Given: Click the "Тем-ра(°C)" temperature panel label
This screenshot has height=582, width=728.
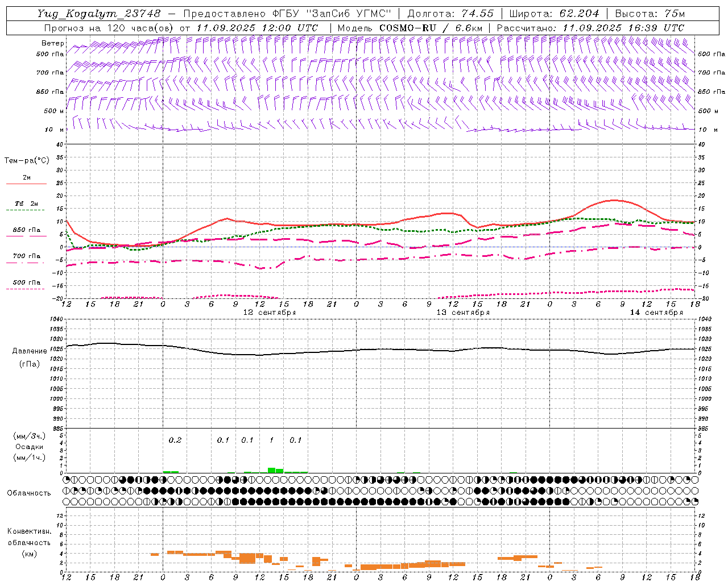Looking at the screenshot, I should 27,161.
